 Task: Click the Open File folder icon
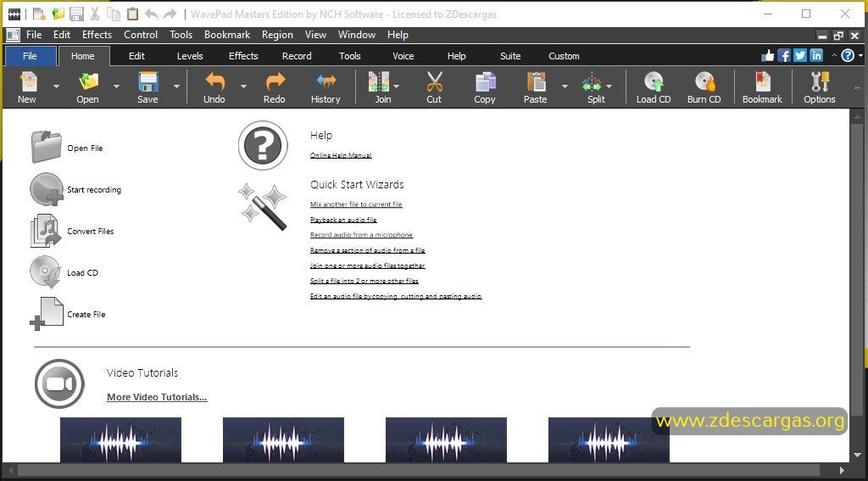coord(46,147)
